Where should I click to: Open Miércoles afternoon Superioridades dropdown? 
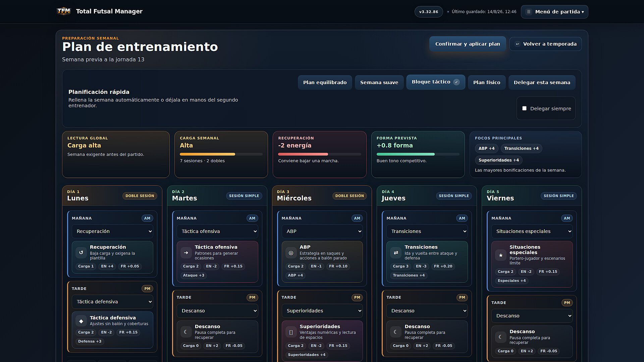click(322, 311)
